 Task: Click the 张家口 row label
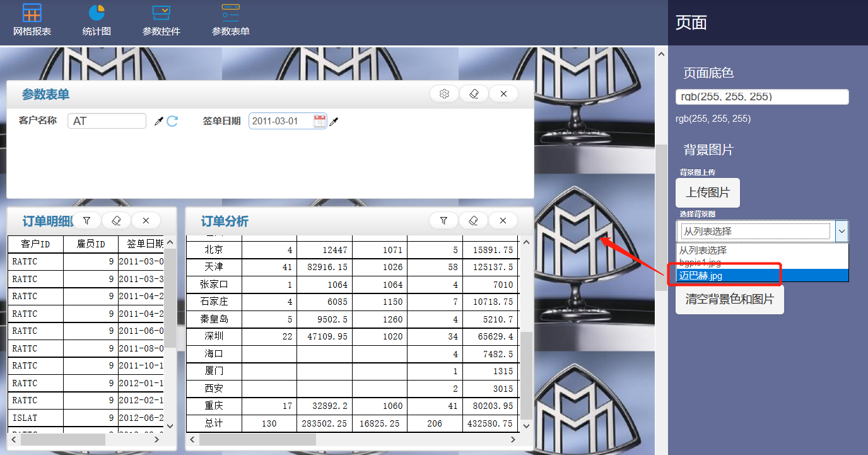(214, 285)
